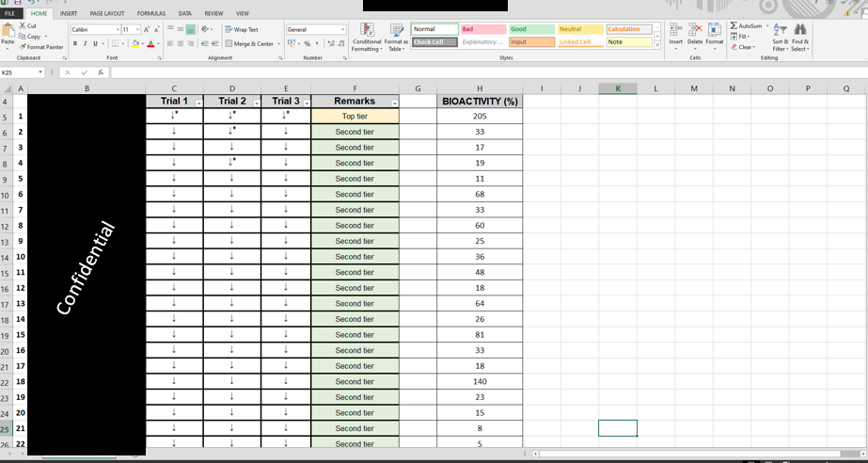The height and width of the screenshot is (463, 868).
Task: Apply the yellow fill color bucket
Action: click(135, 43)
